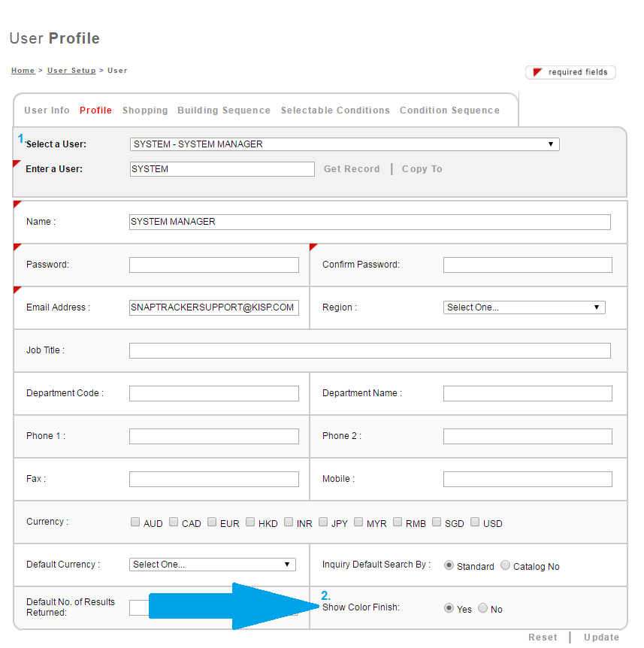This screenshot has width=644, height=648.
Task: Focus the Confirm Password field
Action: coord(528,265)
